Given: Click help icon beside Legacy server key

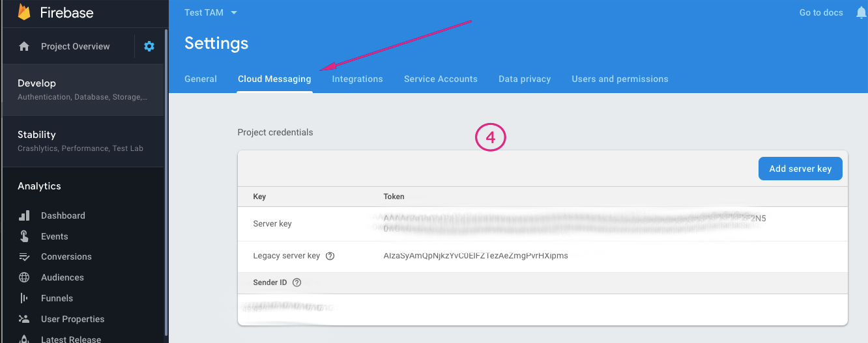Looking at the screenshot, I should click(330, 256).
